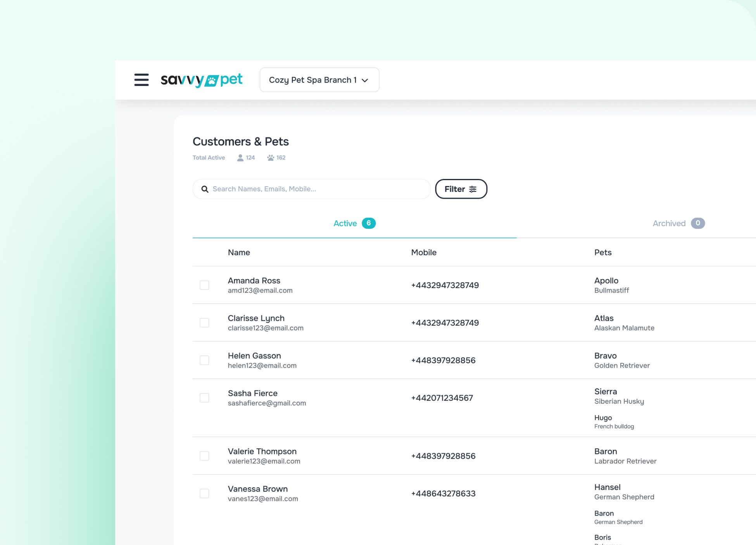Open customer Vanessa Brown

click(258, 489)
